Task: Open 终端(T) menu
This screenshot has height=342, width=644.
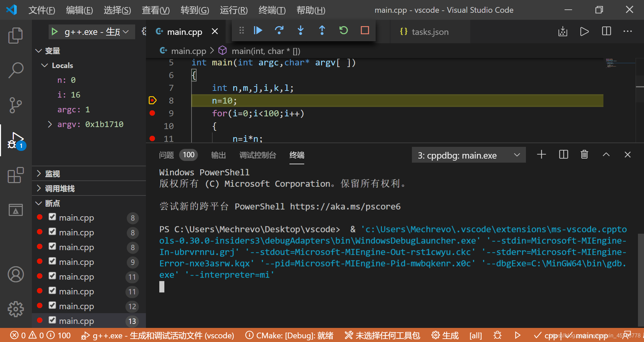Action: click(272, 10)
